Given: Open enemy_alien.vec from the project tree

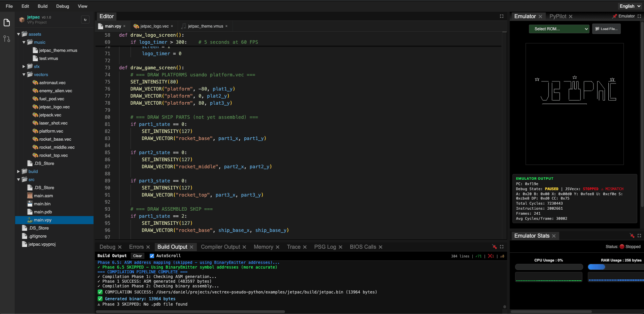Looking at the screenshot, I should tap(56, 91).
